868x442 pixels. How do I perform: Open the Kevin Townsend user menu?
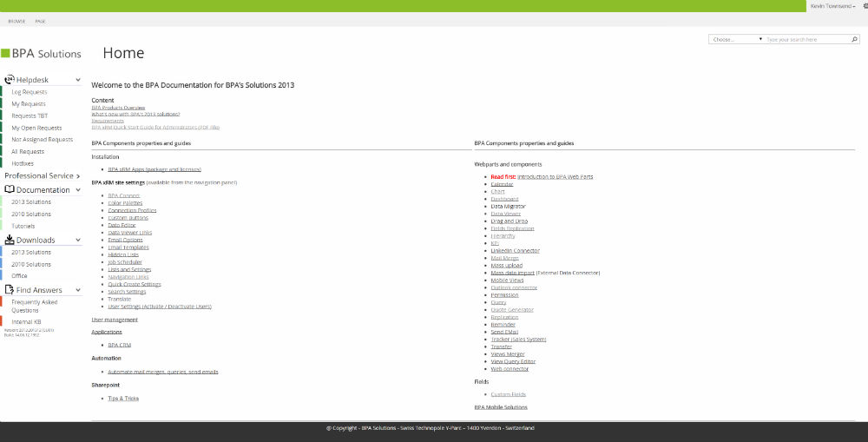click(x=832, y=6)
